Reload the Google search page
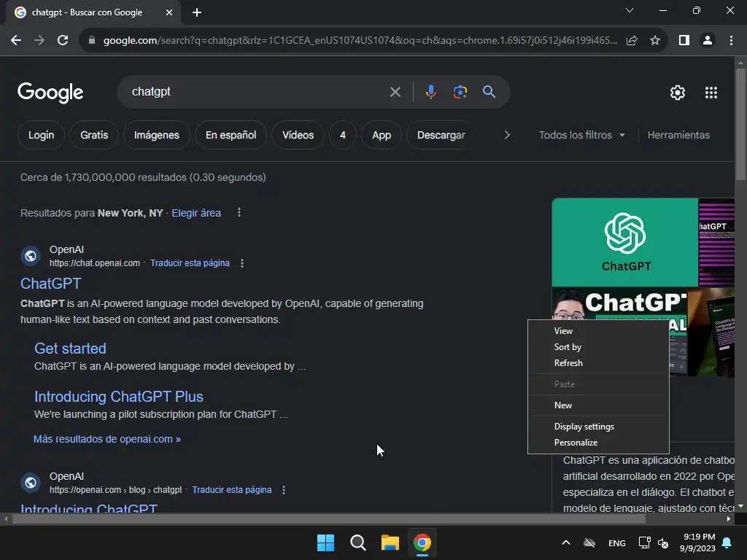 [63, 41]
